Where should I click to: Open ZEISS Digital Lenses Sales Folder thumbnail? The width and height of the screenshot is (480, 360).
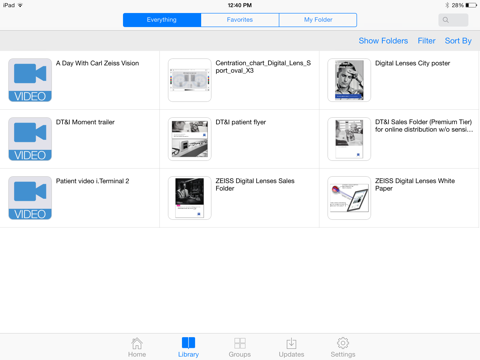click(x=190, y=198)
